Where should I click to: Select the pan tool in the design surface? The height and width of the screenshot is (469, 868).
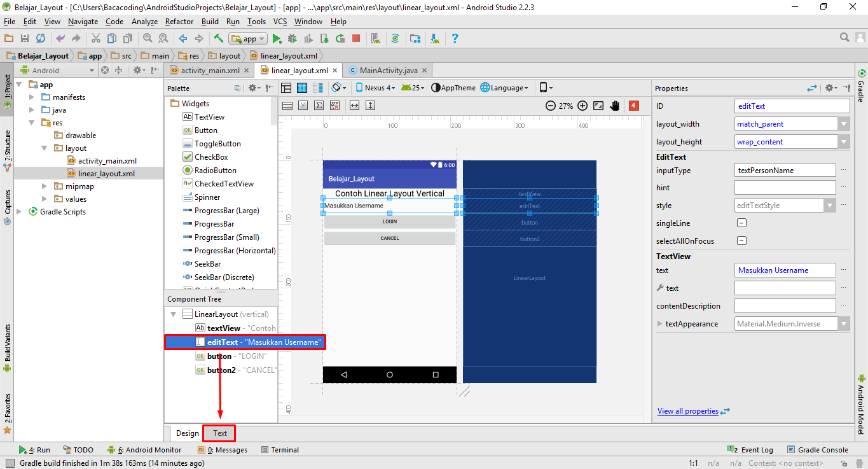tap(614, 106)
